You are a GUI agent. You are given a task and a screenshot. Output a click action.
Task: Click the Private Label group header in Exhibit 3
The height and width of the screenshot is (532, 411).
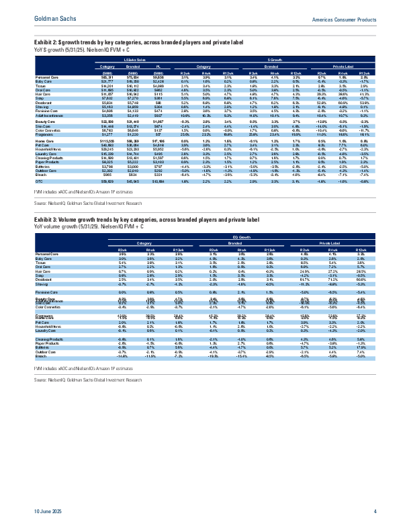(330, 243)
